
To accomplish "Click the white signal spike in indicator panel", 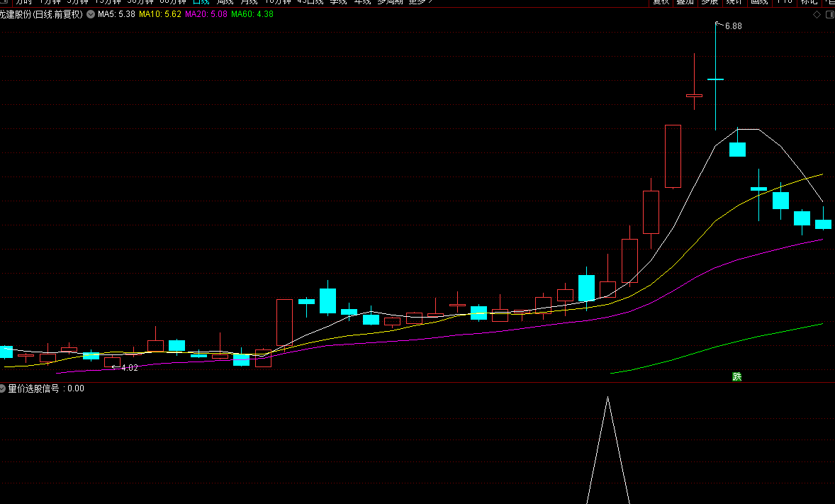I will pyautogui.click(x=607, y=450).
